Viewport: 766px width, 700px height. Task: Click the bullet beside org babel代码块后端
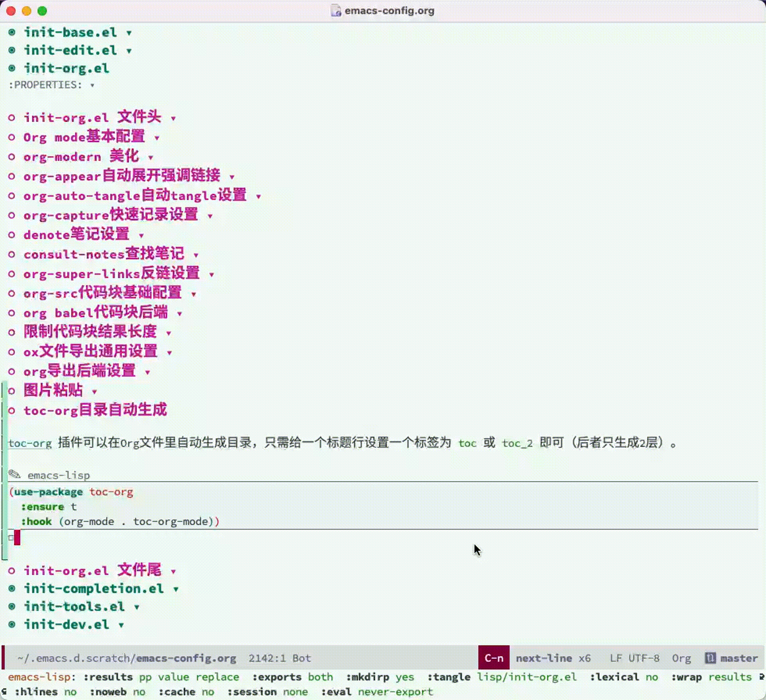coord(12,313)
